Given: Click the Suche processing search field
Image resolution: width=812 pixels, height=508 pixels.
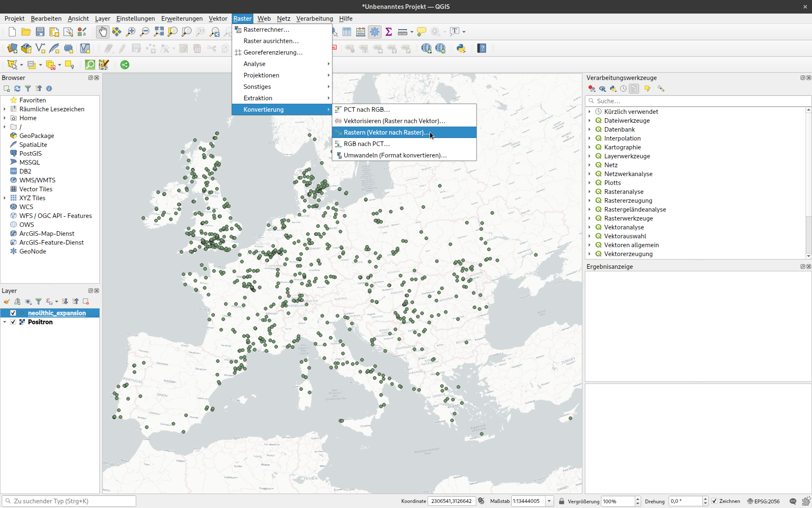Looking at the screenshot, I should tap(698, 101).
